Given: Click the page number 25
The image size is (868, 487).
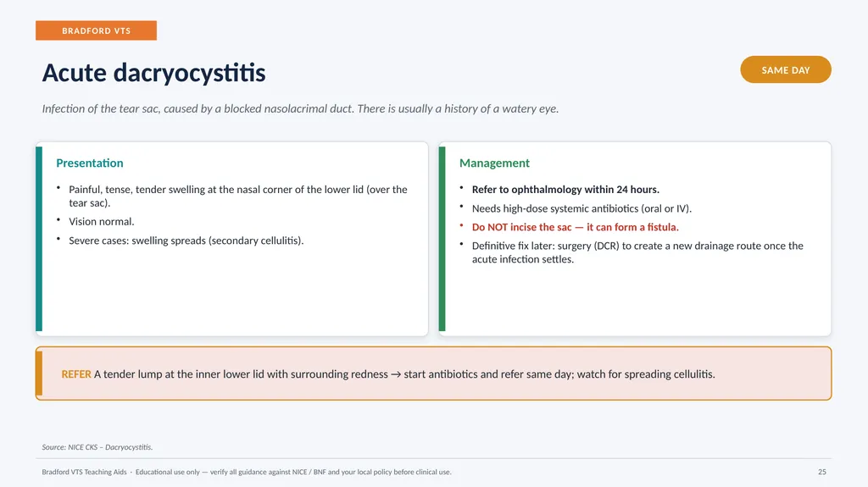Looking at the screenshot, I should (x=822, y=472).
